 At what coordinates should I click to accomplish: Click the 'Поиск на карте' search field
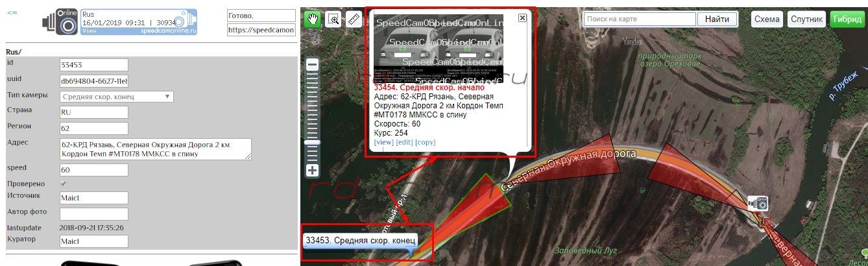[x=639, y=19]
